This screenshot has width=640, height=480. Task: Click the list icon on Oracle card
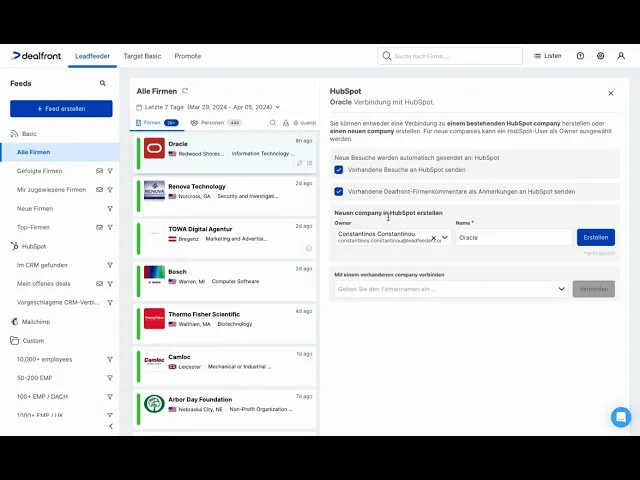(x=309, y=163)
